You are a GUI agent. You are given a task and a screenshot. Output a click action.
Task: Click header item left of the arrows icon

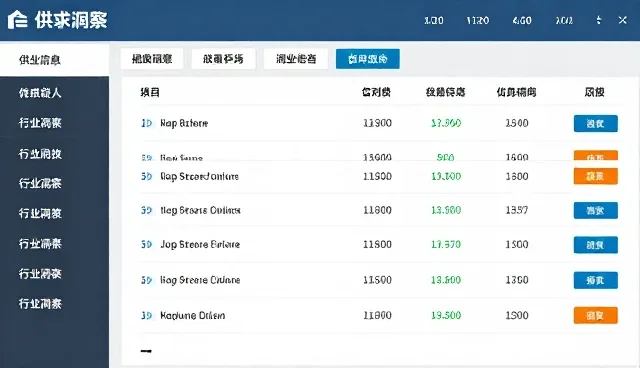564,20
